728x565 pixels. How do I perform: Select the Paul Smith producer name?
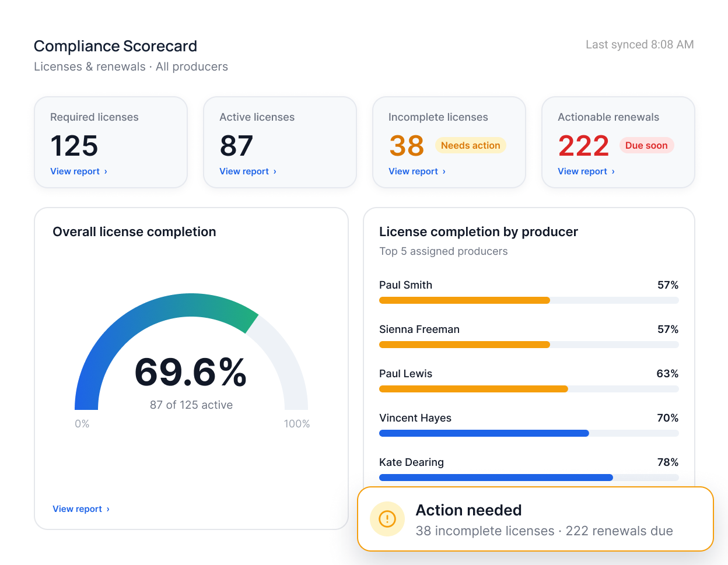405,285
